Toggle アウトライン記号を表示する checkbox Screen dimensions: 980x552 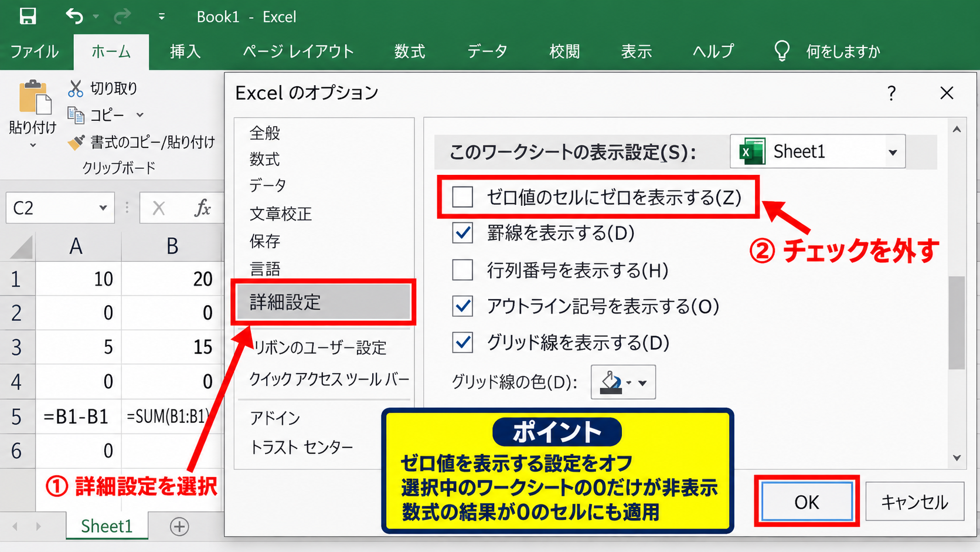[462, 306]
